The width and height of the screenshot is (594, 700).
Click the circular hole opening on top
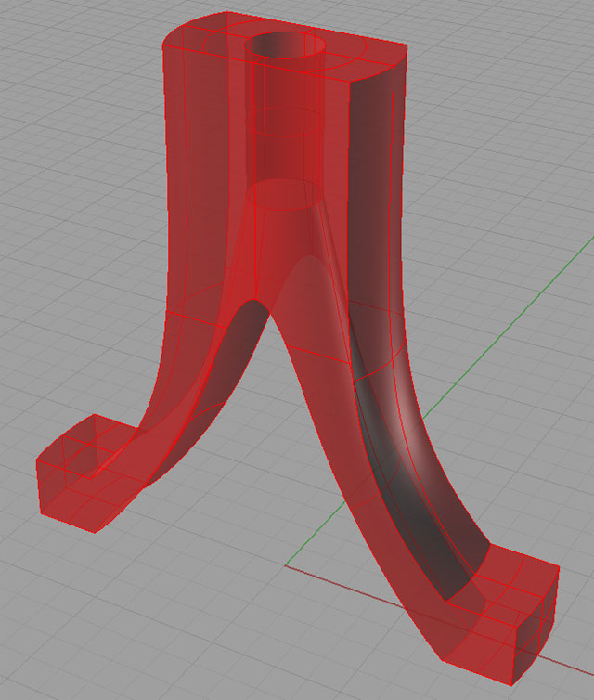click(289, 45)
